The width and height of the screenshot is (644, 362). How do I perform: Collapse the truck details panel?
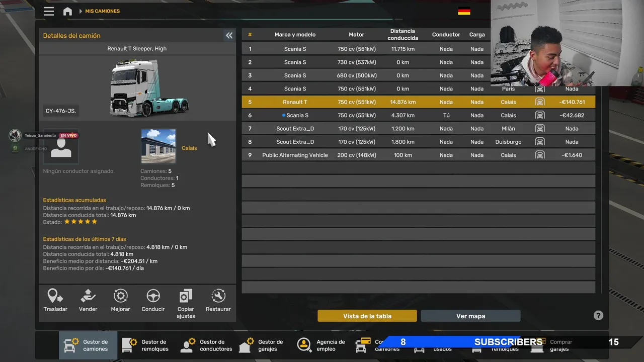coord(229,35)
